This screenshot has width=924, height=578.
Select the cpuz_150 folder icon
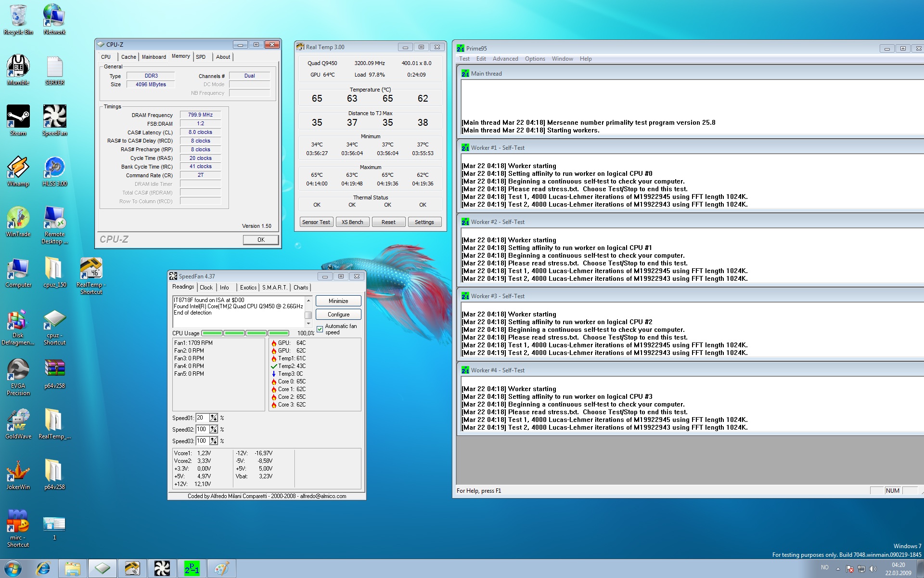(x=54, y=272)
